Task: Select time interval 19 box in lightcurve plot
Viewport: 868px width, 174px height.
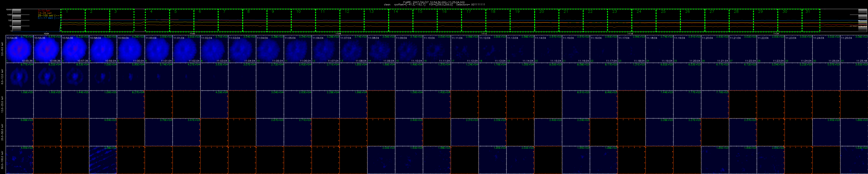Action: 522,21
